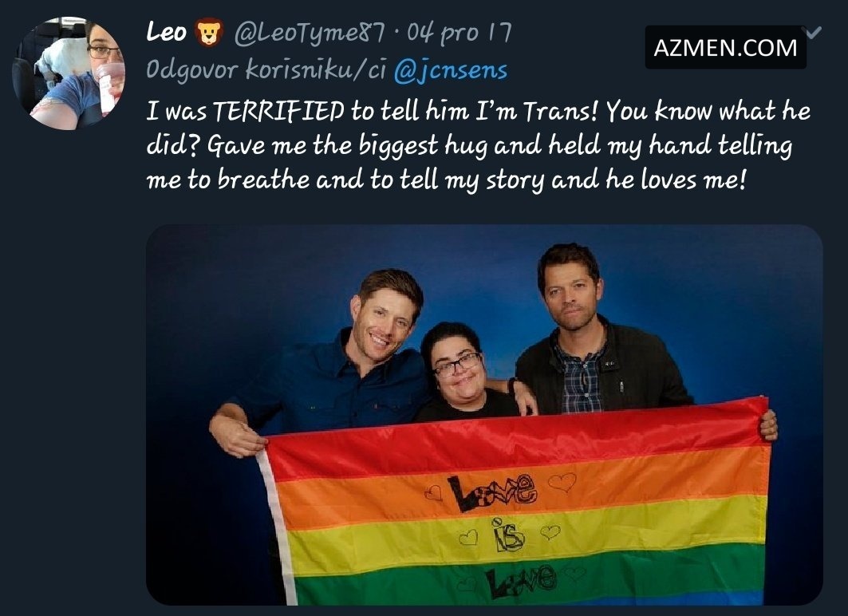Click the heart doodle left of top "Love"
Image resolution: width=848 pixels, height=616 pixels.
click(x=433, y=493)
